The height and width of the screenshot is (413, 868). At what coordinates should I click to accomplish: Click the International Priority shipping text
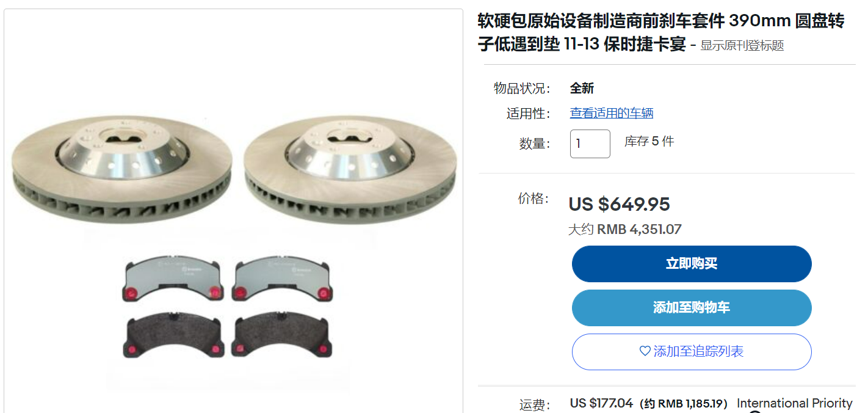(795, 403)
